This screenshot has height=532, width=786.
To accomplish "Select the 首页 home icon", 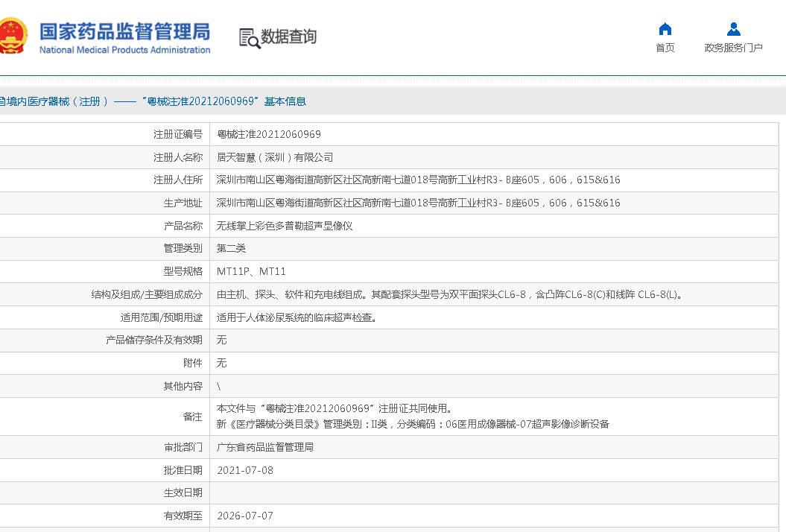I will pos(665,30).
